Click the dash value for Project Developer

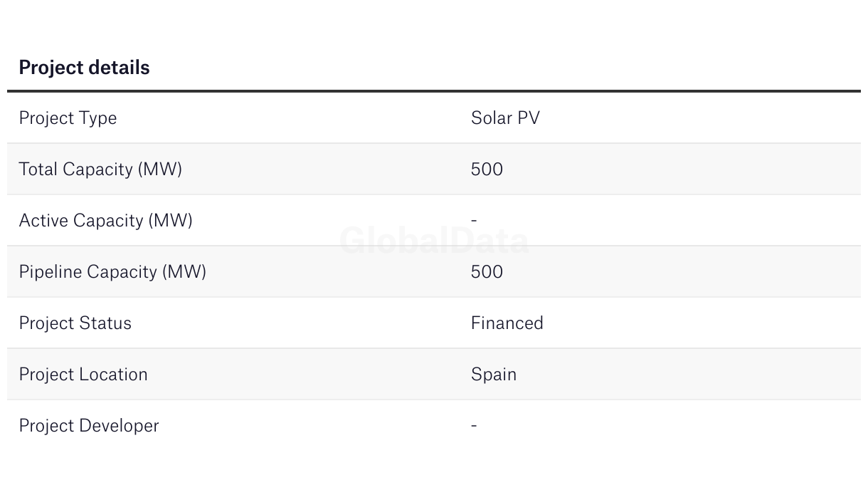(474, 426)
